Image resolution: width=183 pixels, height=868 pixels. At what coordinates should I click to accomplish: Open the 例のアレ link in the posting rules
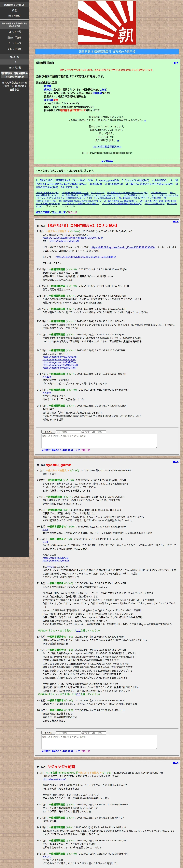48,90
